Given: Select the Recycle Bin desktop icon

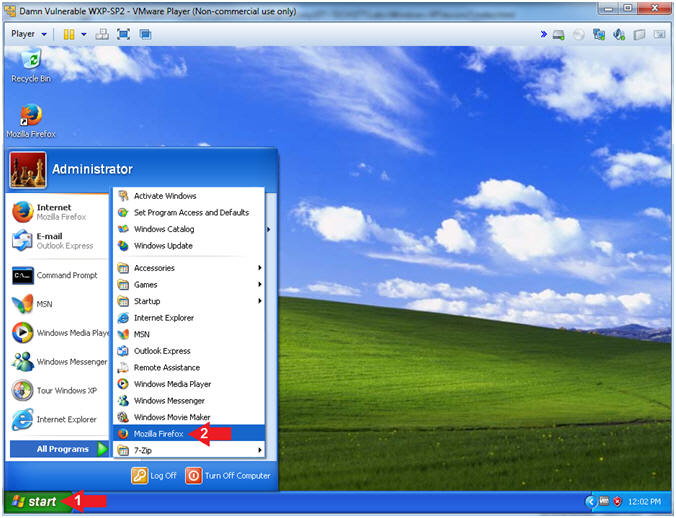Looking at the screenshot, I should pos(31,66).
